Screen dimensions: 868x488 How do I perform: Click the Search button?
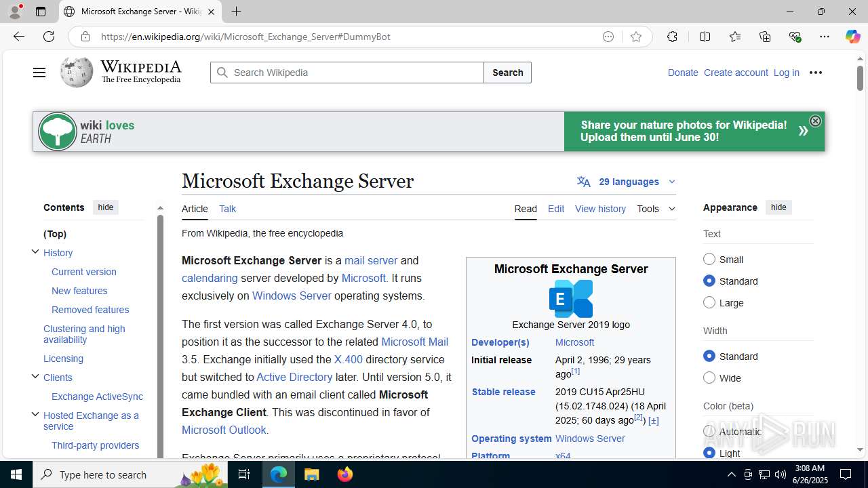click(507, 73)
